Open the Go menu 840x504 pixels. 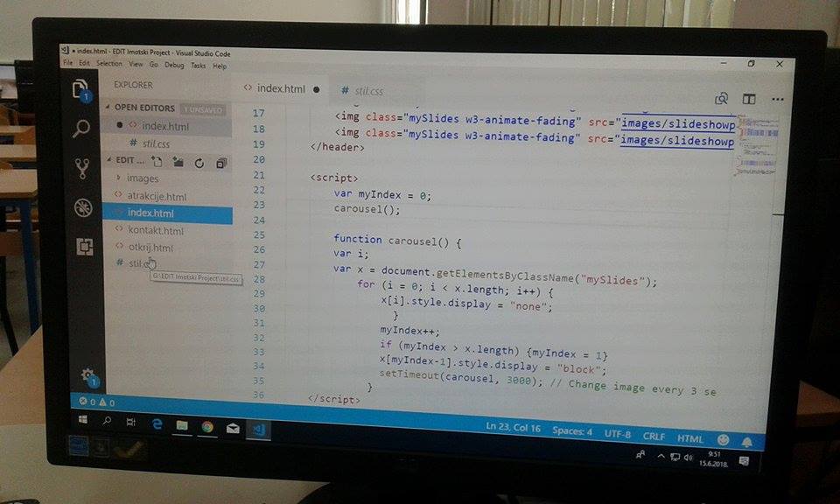(x=154, y=64)
